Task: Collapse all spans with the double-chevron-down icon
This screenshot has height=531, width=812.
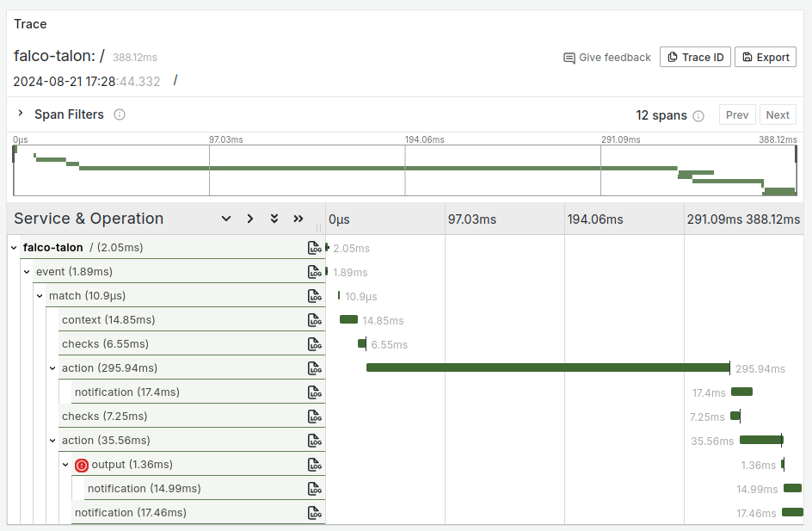Action: [x=274, y=219]
